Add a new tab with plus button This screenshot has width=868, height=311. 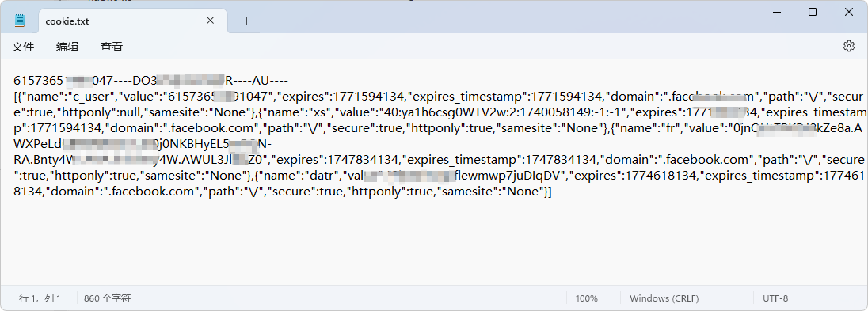pyautogui.click(x=247, y=21)
